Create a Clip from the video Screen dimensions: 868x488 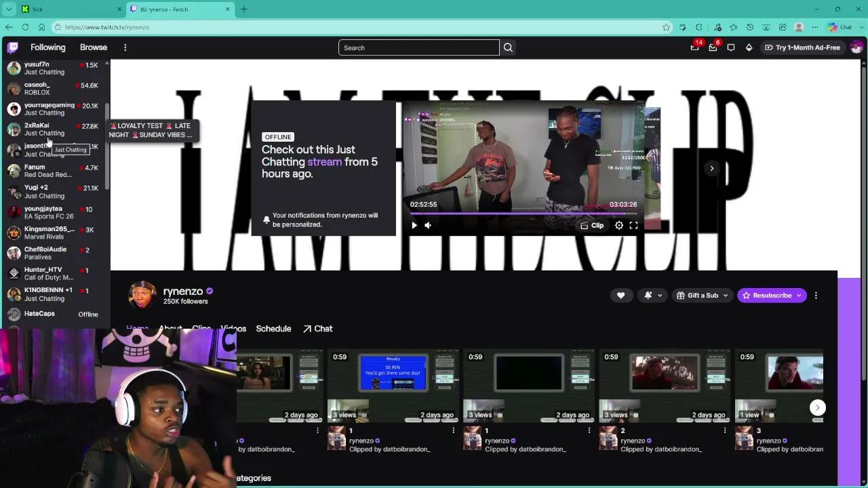pos(592,225)
